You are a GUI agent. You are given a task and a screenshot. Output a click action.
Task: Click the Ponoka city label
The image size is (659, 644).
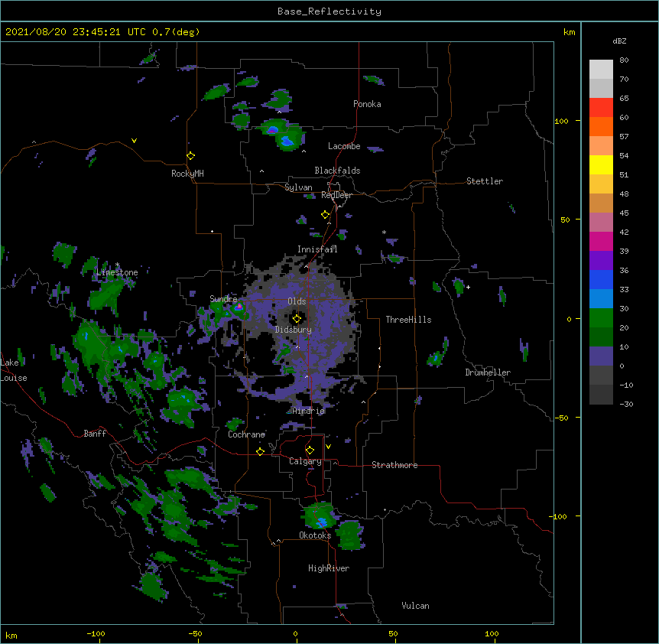pos(367,104)
